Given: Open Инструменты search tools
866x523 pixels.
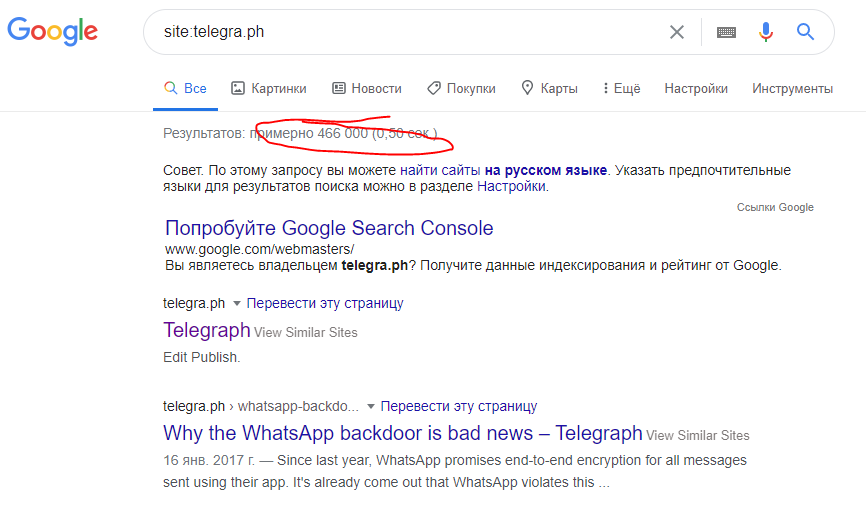Looking at the screenshot, I should (x=792, y=88).
